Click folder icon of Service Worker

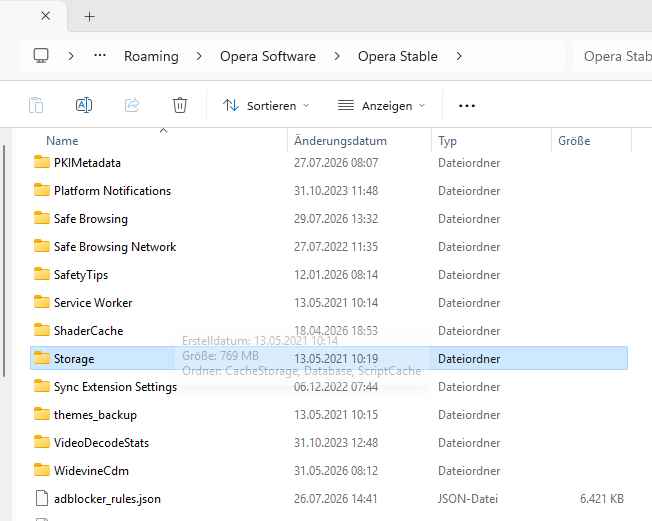(42, 302)
